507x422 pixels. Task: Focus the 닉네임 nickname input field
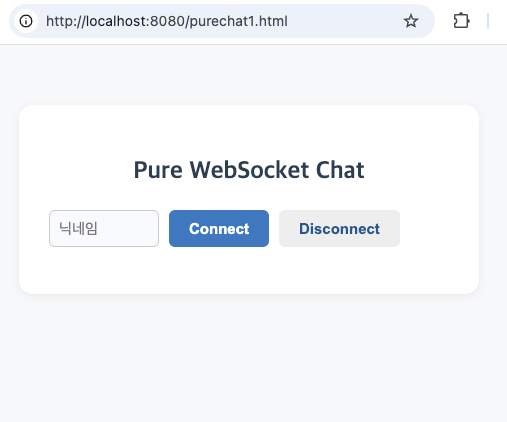pyautogui.click(x=104, y=228)
